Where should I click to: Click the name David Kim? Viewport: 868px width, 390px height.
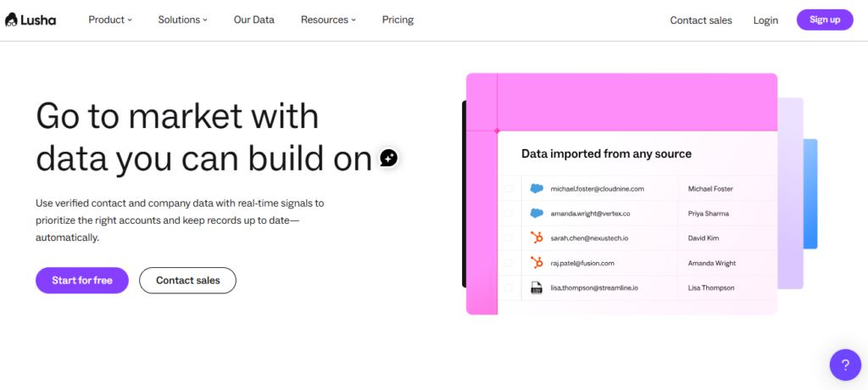[703, 239]
